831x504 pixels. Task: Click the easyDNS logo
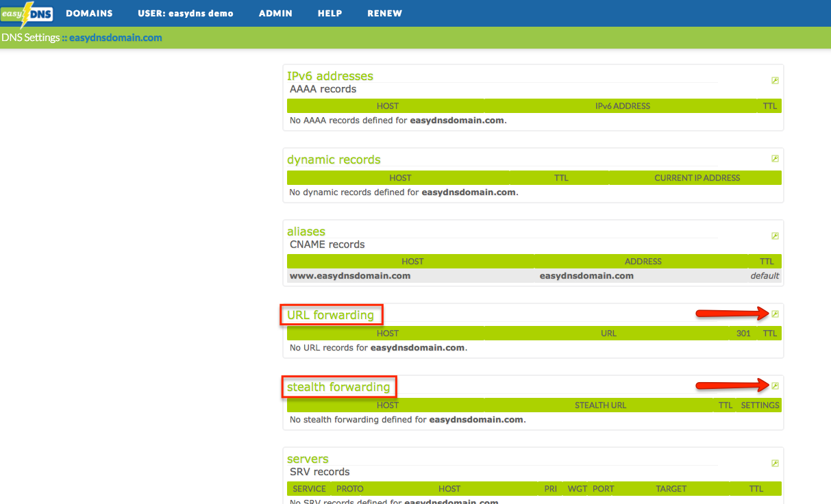point(27,14)
